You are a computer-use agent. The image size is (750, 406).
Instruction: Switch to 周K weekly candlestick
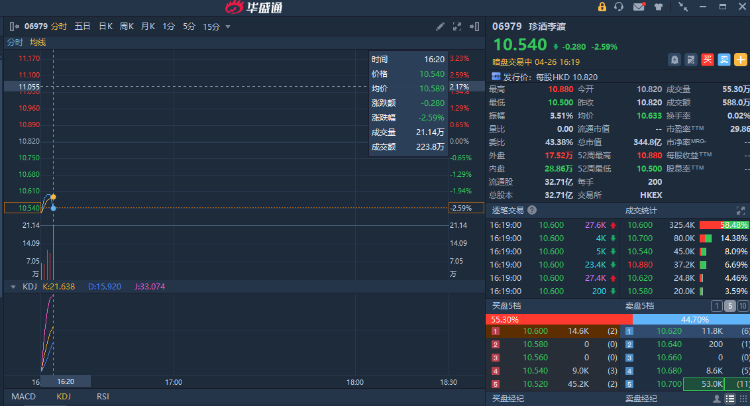tap(127, 26)
